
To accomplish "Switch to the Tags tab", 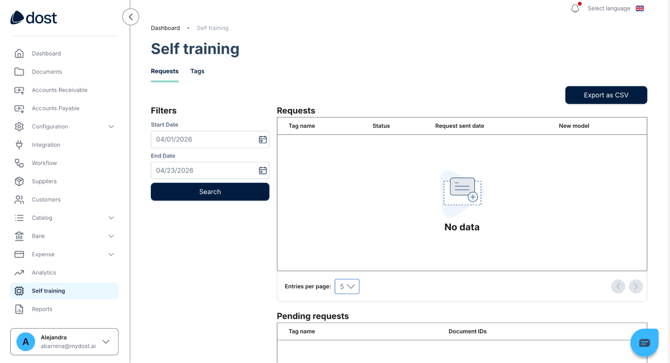I will [197, 71].
